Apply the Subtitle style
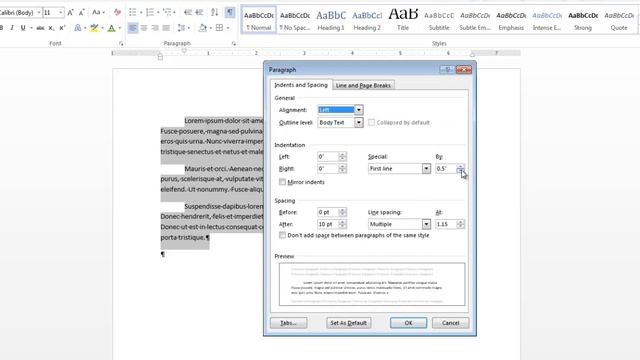The height and width of the screenshot is (360, 640). [x=439, y=20]
